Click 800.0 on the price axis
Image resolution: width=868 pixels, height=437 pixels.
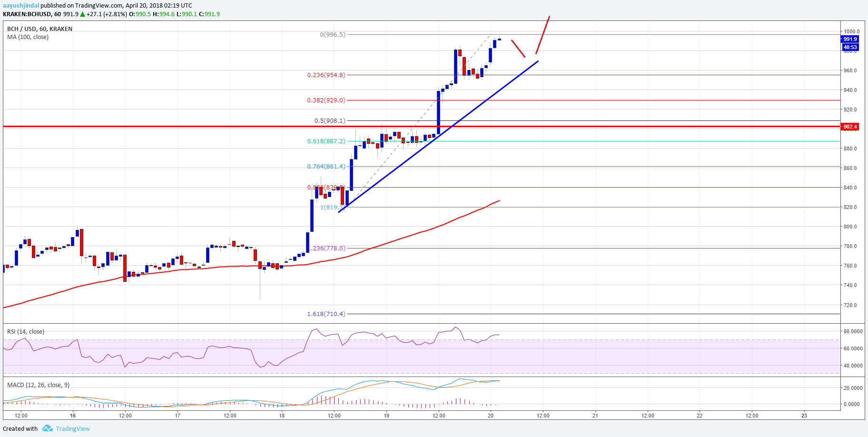pos(850,227)
